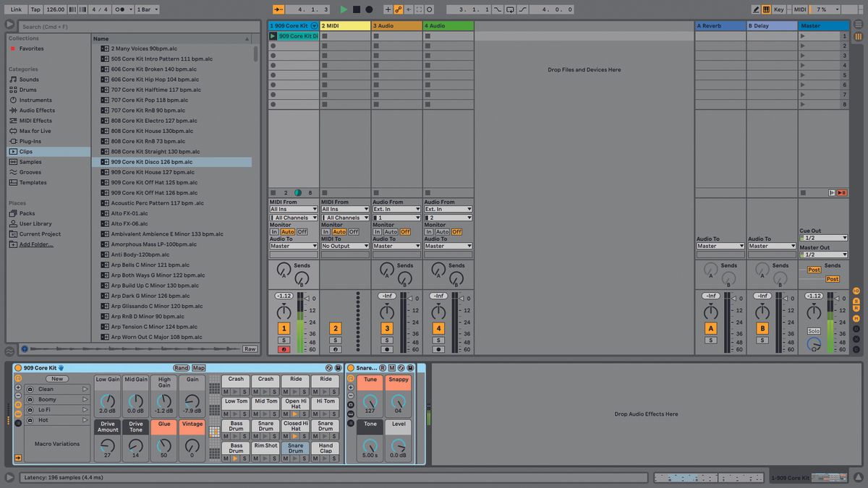Save the Snare device preset via disk icon
This screenshot has width=868, height=488.
[x=410, y=368]
